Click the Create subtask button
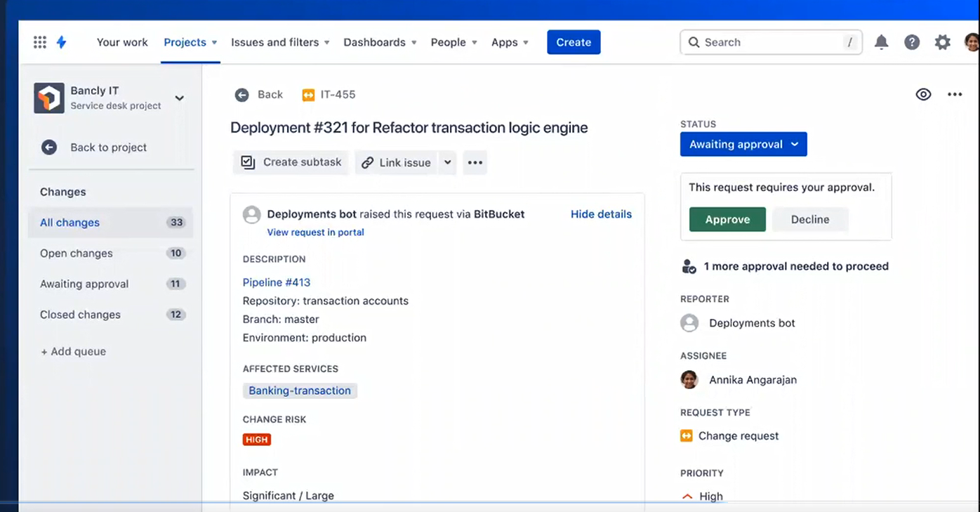The image size is (980, 512). 291,162
